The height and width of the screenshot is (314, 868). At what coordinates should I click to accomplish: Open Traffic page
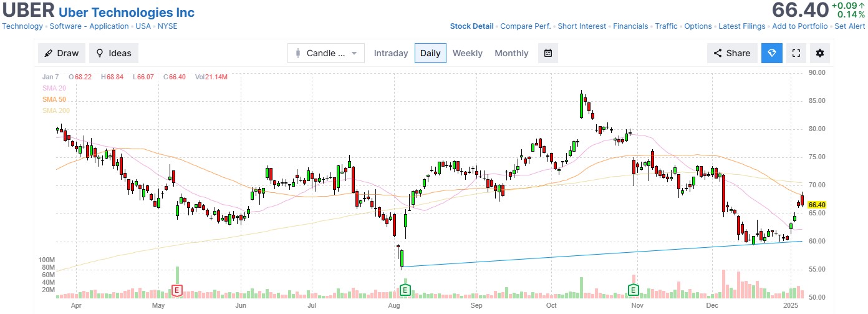667,26
